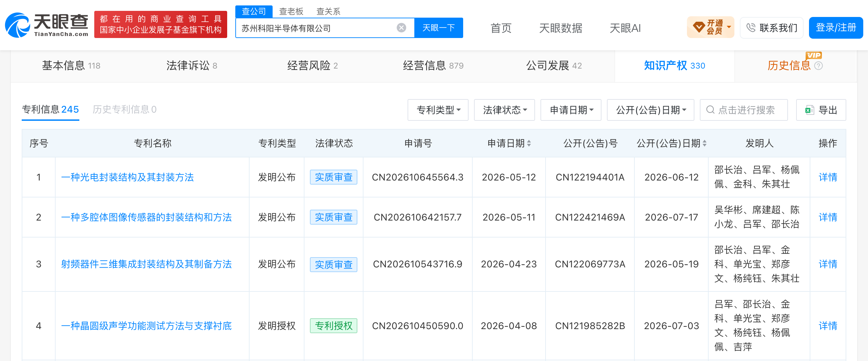Viewport: 868px width, 361px height.
Task: Open the 公司发展 tab
Action: pyautogui.click(x=554, y=65)
